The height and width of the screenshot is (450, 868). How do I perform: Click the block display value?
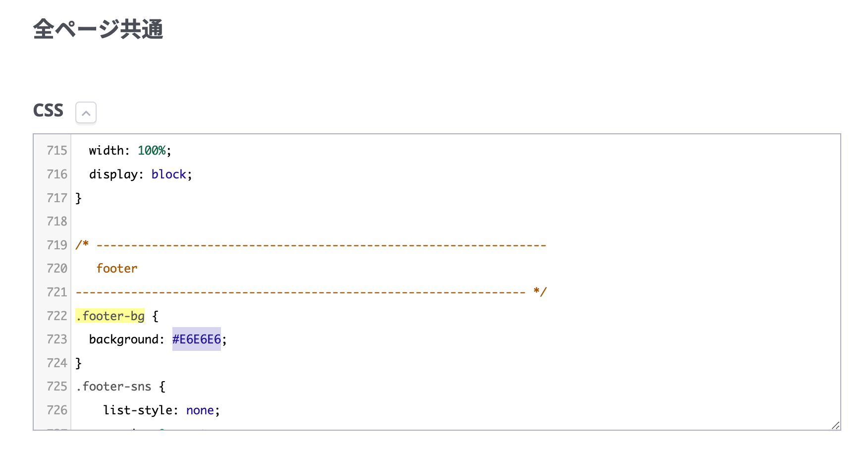pos(168,174)
